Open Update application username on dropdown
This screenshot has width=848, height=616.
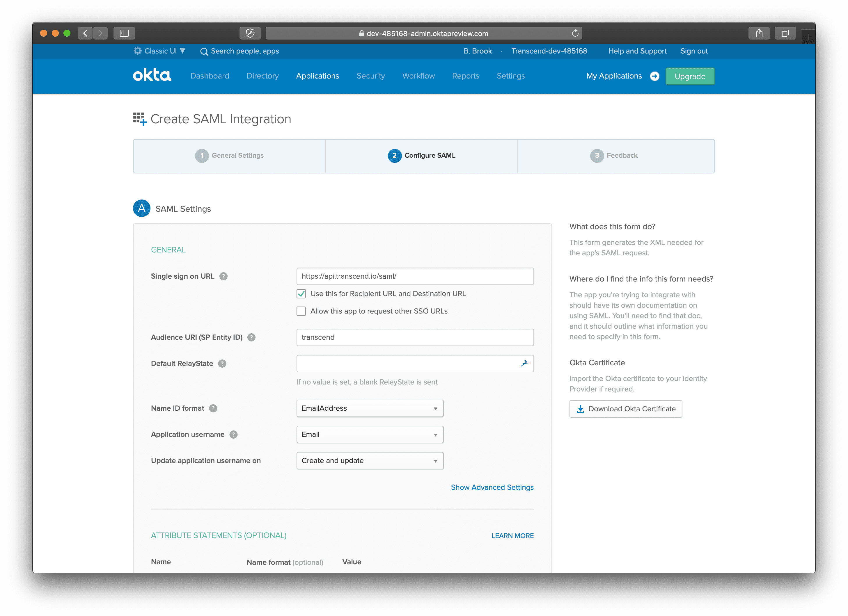(369, 460)
